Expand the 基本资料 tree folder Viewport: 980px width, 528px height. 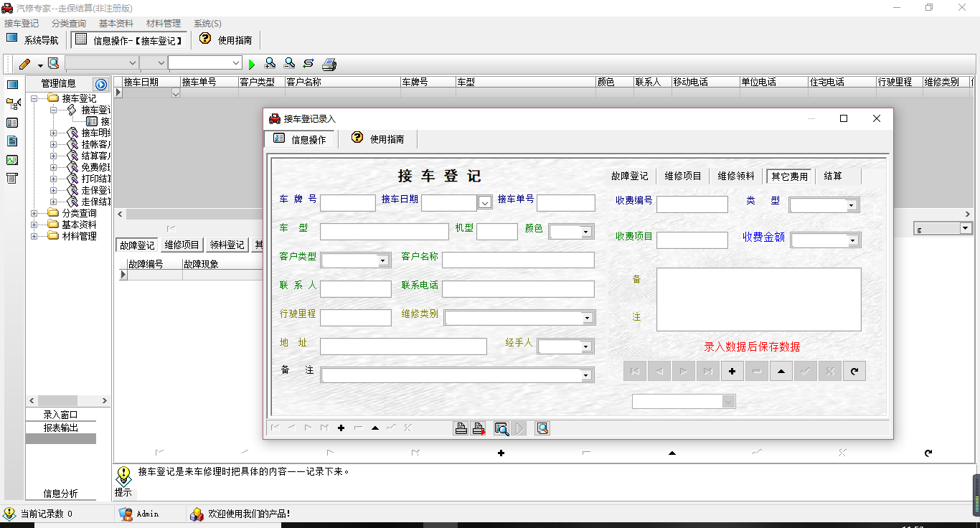[x=34, y=225]
